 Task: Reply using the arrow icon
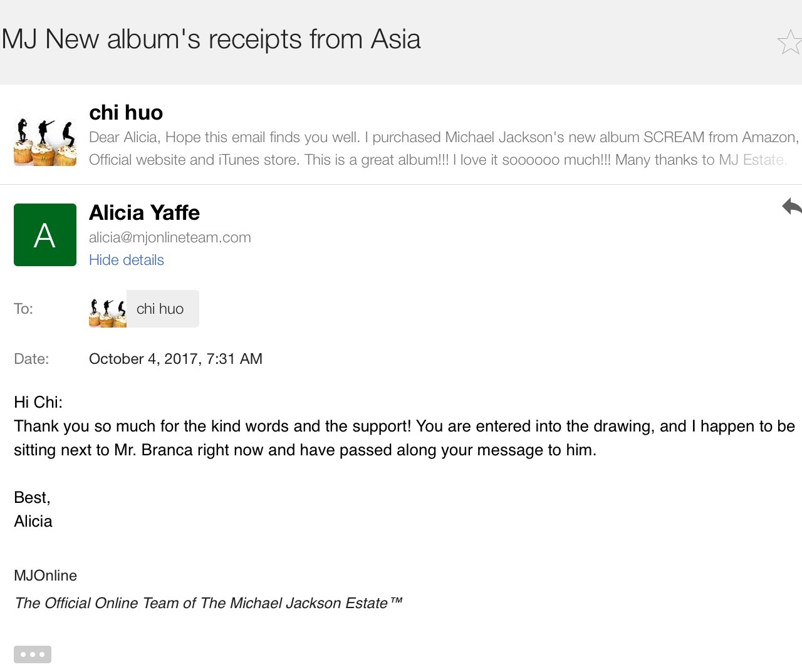pyautogui.click(x=792, y=206)
